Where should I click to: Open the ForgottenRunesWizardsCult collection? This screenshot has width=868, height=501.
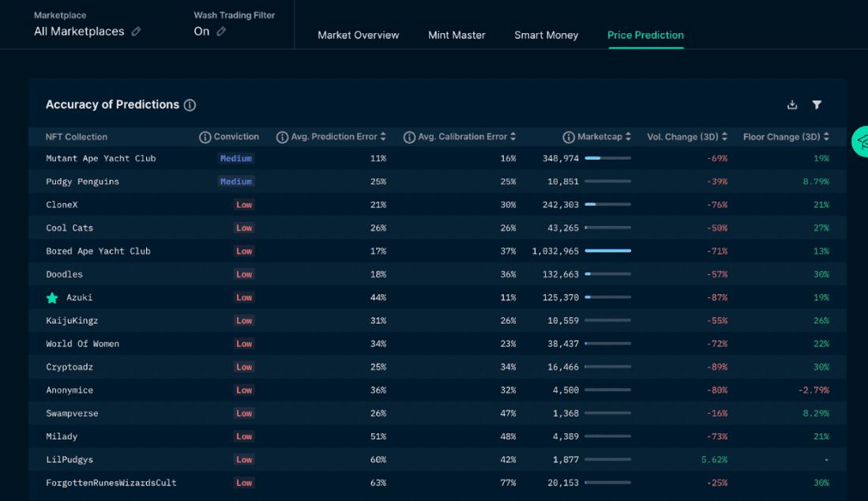(111, 483)
